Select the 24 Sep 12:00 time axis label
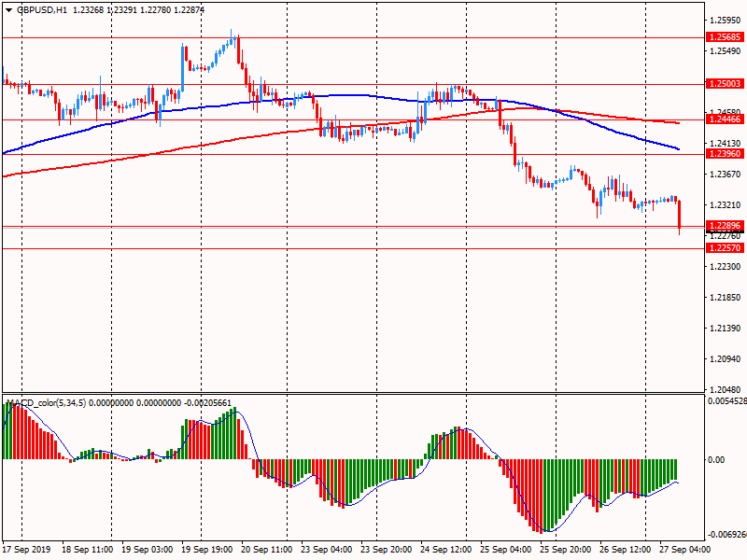This screenshot has width=747, height=560. [x=446, y=550]
